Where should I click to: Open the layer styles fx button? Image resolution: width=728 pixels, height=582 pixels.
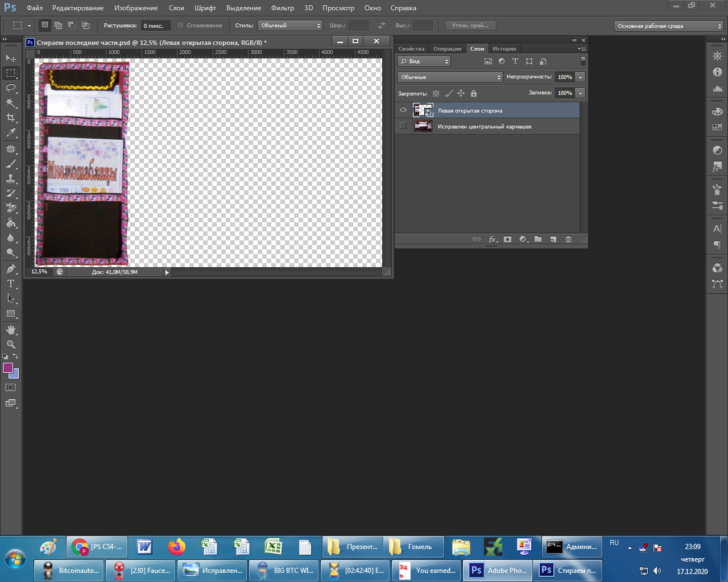click(493, 239)
